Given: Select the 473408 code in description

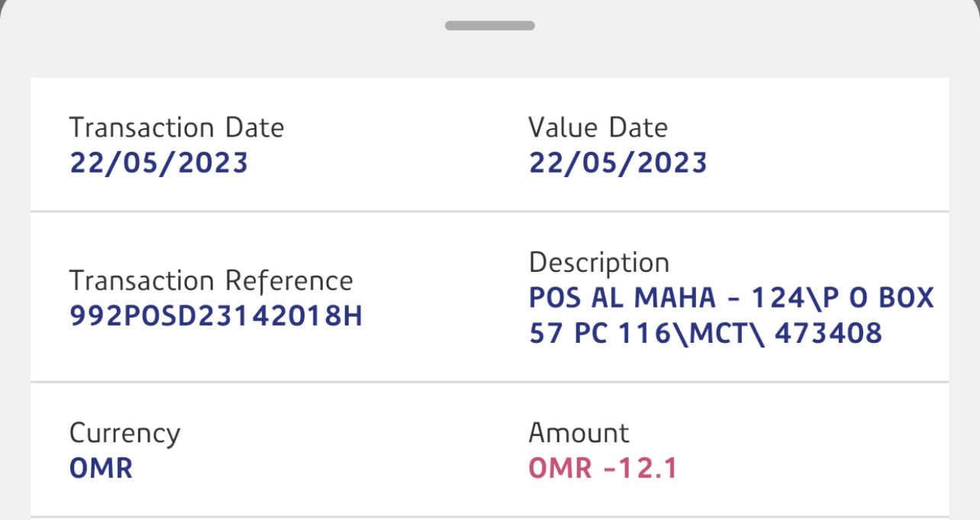Looking at the screenshot, I should tap(828, 333).
